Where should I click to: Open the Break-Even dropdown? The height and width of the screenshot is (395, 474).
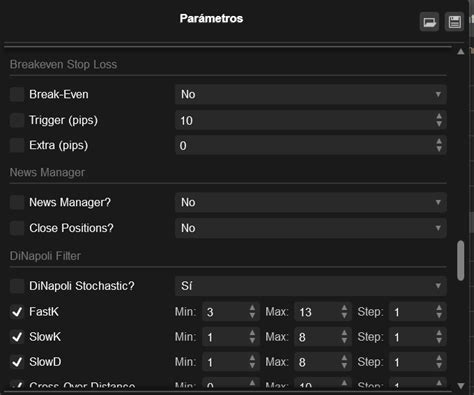tap(311, 94)
